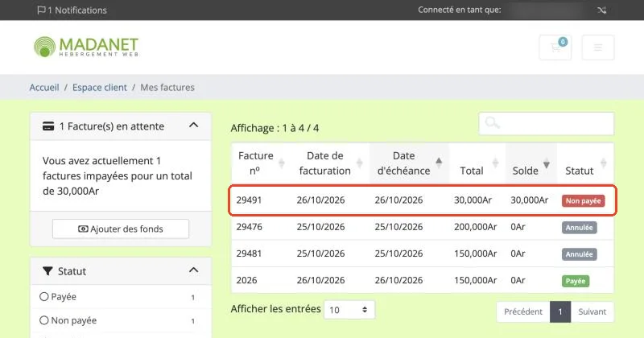Click the Mes factures breadcrumb text
The height and width of the screenshot is (338, 644).
click(167, 88)
